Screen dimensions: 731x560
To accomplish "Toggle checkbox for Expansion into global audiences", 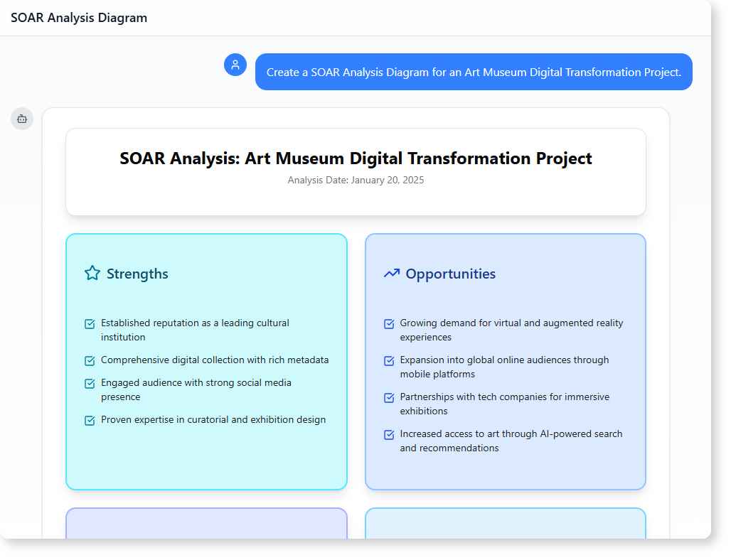I will tap(389, 361).
